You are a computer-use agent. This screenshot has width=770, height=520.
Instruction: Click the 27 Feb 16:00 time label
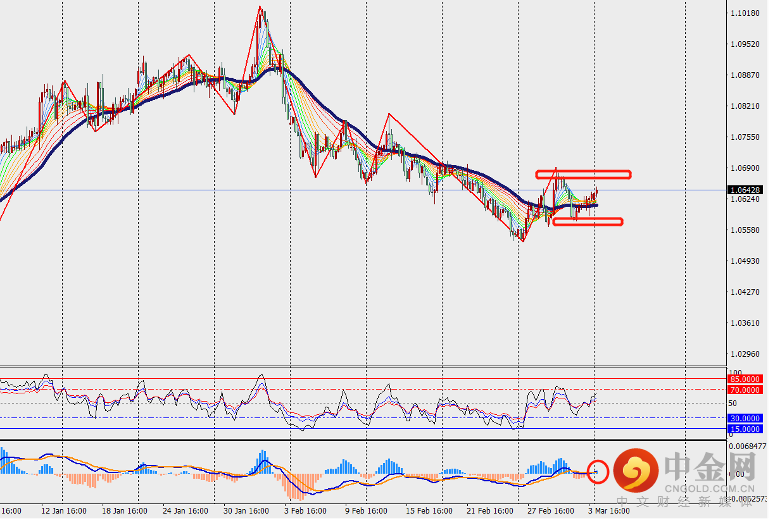click(550, 510)
